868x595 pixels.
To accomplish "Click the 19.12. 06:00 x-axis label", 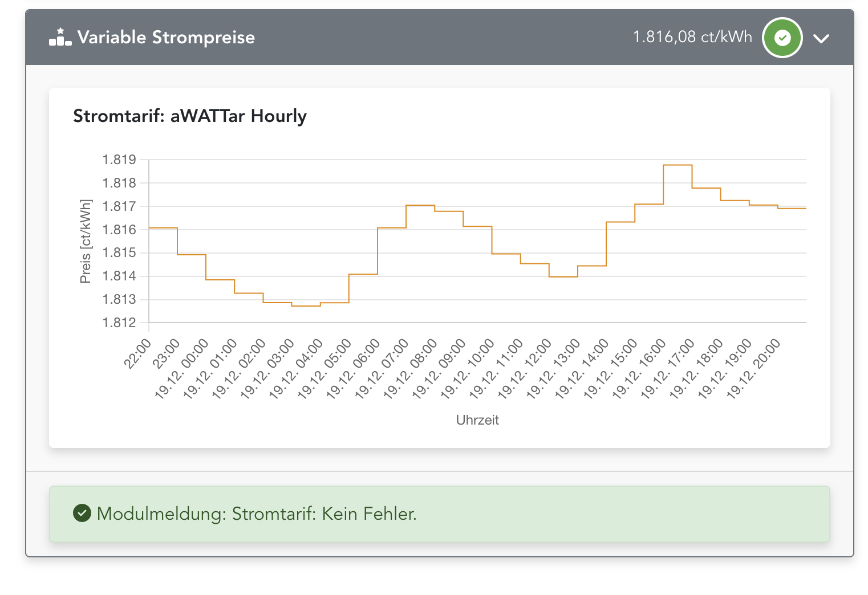I will (x=354, y=369).
